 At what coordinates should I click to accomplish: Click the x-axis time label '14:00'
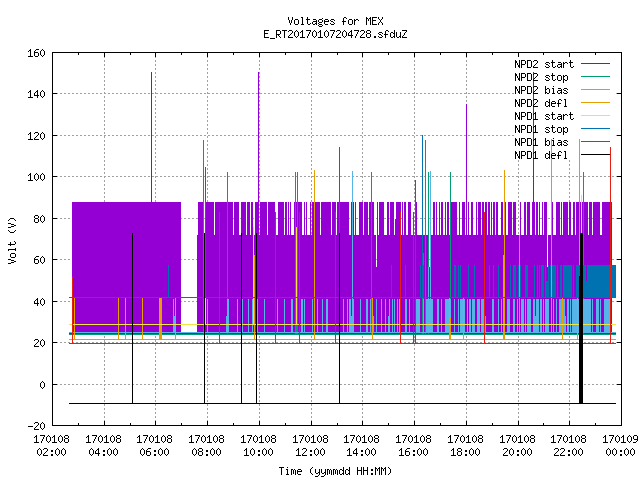point(361,452)
